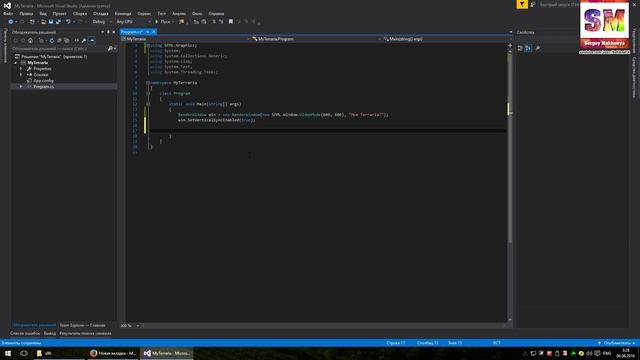This screenshot has height=360, width=640.
Task: Switch to Team Explorer tab
Action: tap(82, 325)
